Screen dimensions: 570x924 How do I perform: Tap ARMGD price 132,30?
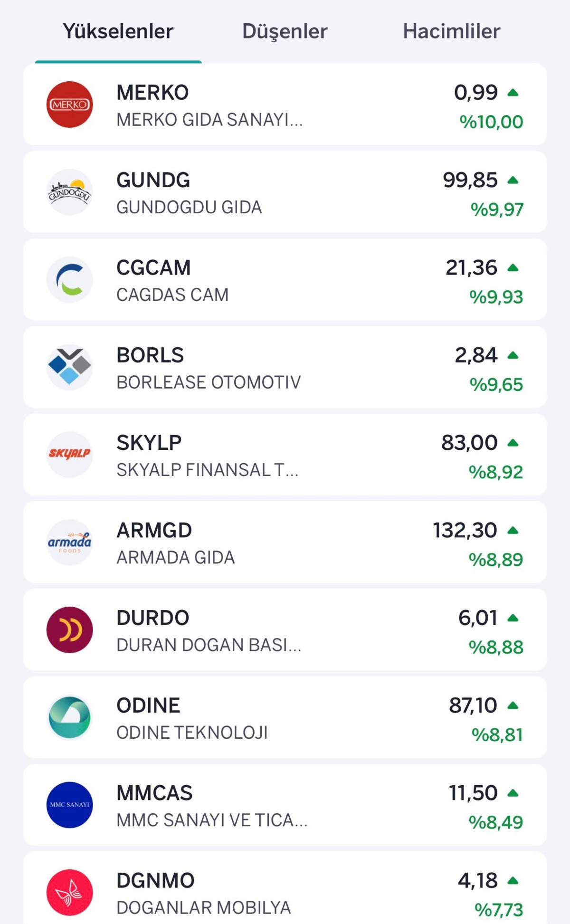465,530
